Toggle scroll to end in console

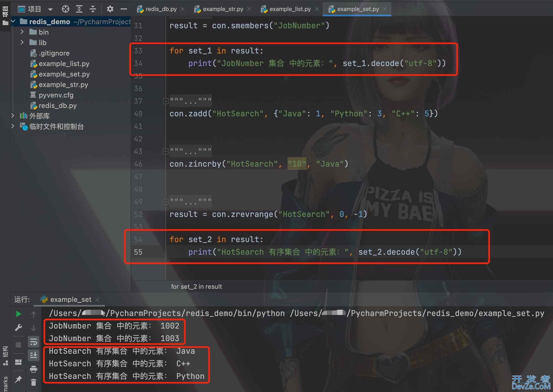pos(34,355)
